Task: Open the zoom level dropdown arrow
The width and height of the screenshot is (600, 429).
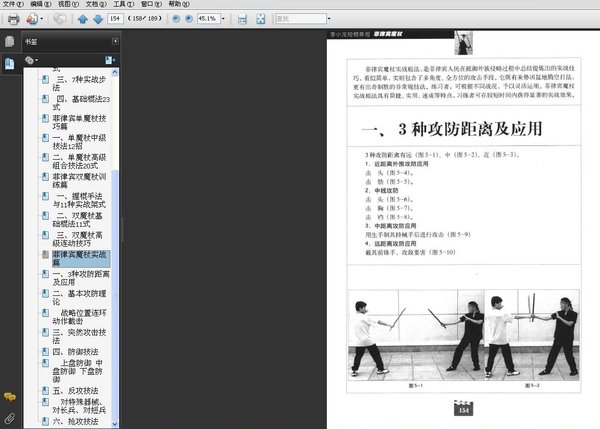Action: click(223, 19)
